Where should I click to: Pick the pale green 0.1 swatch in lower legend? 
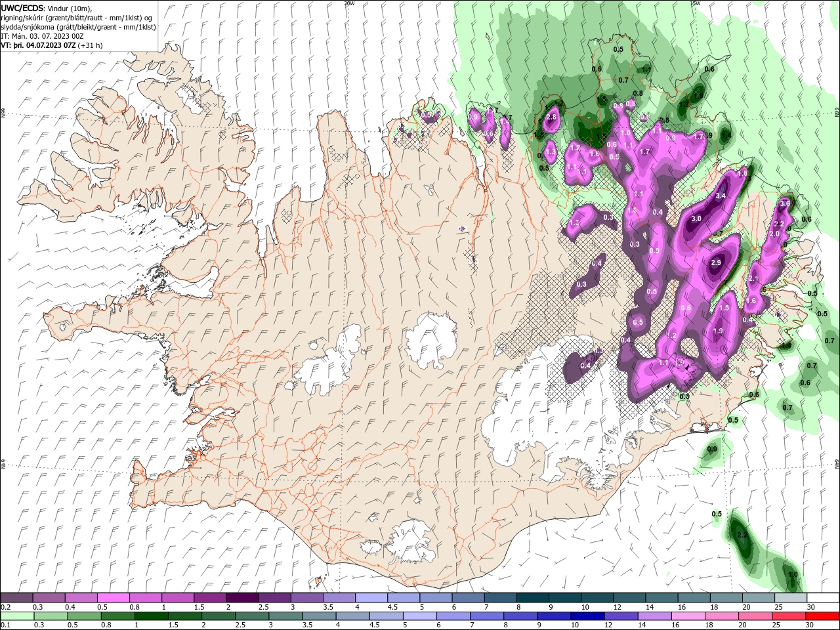17,616
